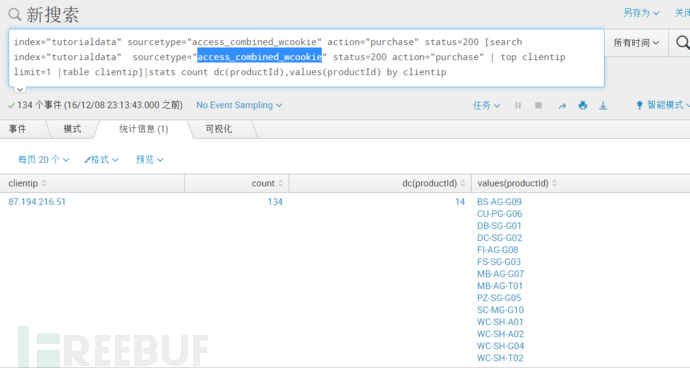Click the dc(productId) value 14
This screenshot has width=690, height=375.
point(460,202)
